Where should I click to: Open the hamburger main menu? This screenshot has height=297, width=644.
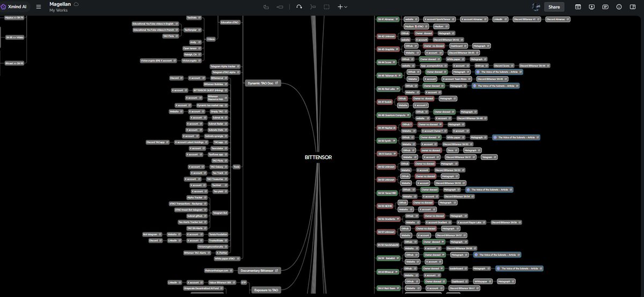click(x=38, y=7)
